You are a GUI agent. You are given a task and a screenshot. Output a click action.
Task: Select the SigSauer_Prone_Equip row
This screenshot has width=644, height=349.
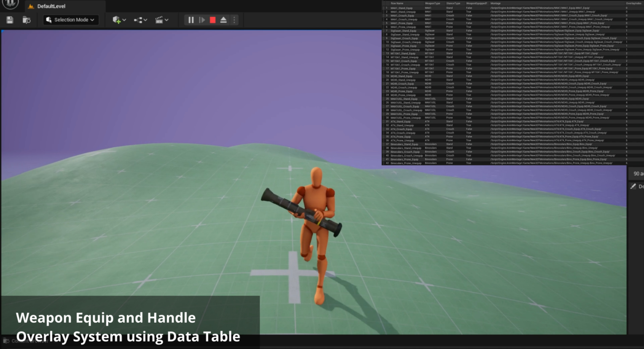click(x=513, y=46)
